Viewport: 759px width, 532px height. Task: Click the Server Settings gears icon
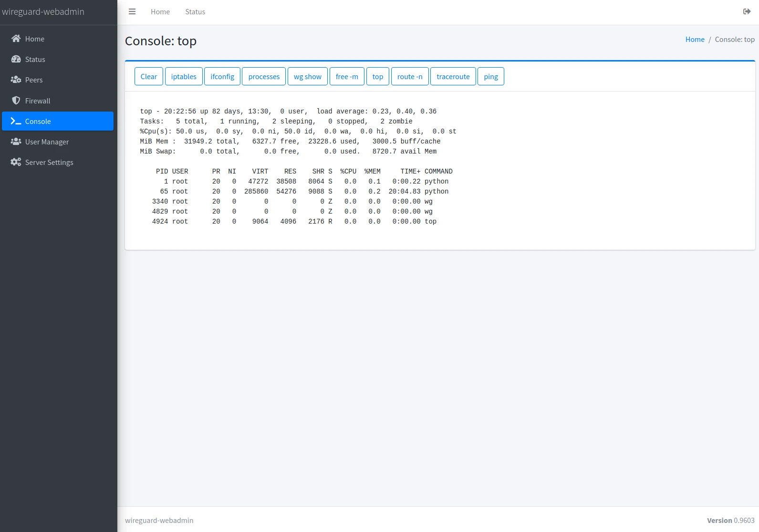tap(16, 162)
